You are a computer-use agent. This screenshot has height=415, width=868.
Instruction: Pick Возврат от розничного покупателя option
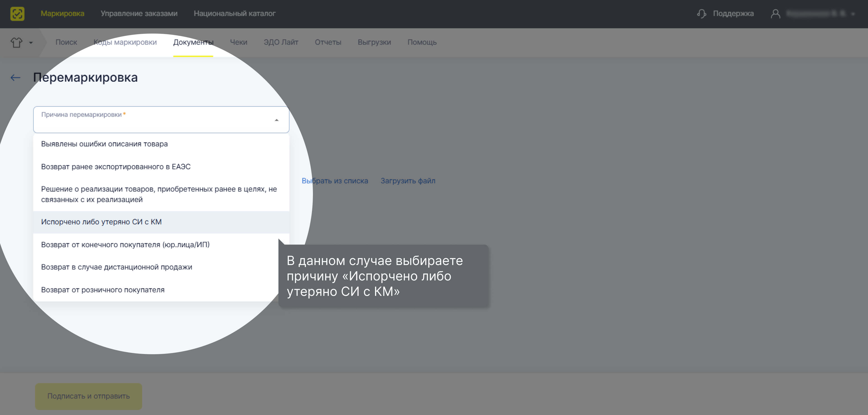point(103,290)
